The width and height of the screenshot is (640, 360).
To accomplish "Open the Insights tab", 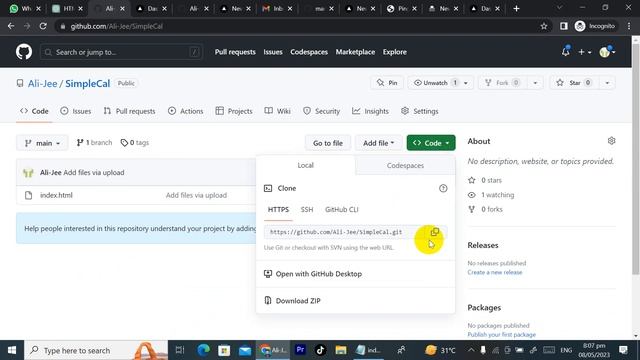I will (x=370, y=111).
